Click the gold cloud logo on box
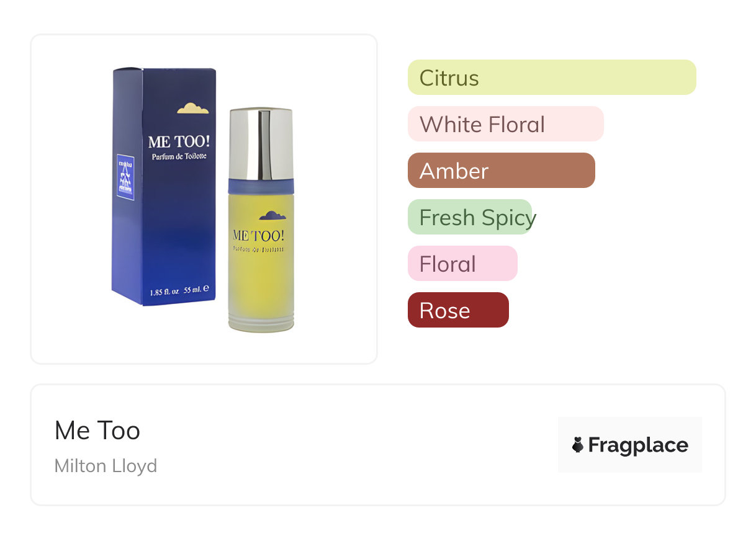This screenshot has width=756, height=536. coord(193,109)
